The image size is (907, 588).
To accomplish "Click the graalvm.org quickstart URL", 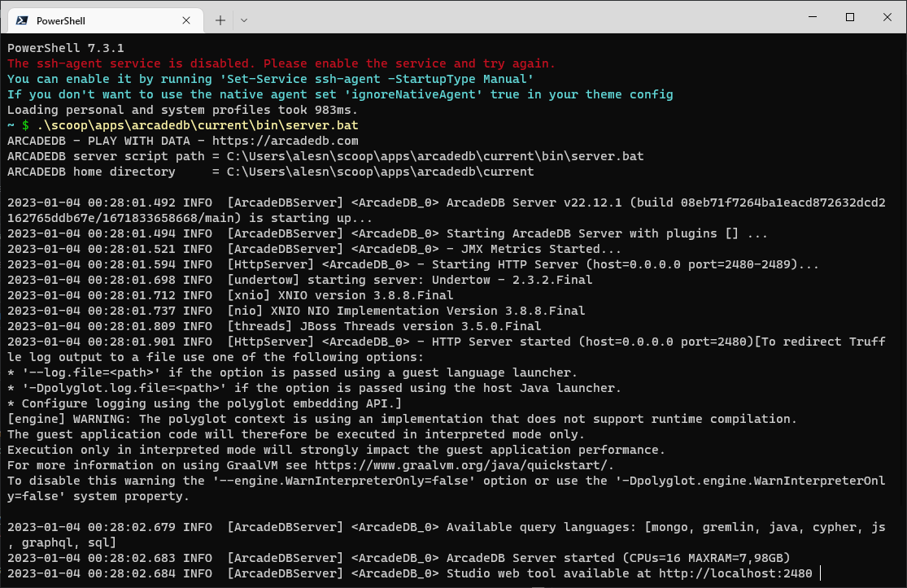I will click(x=461, y=465).
